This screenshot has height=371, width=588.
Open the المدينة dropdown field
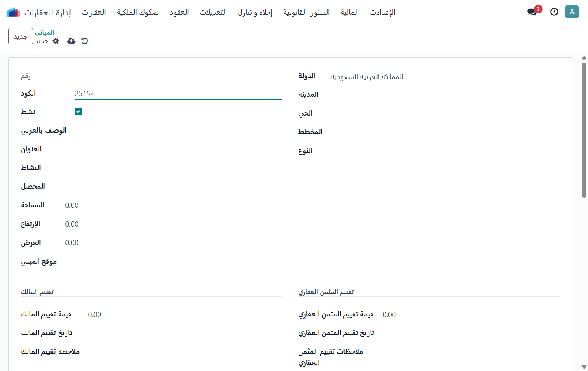click(x=445, y=95)
